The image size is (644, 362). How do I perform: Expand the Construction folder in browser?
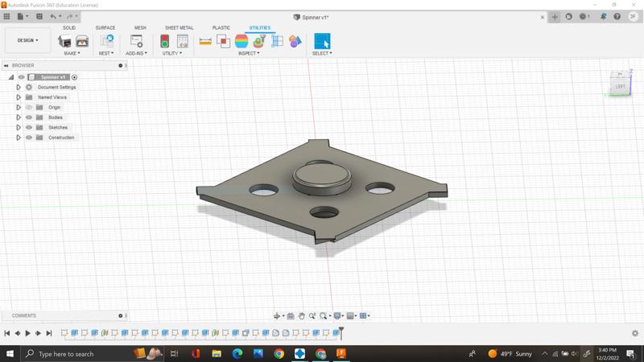click(19, 138)
